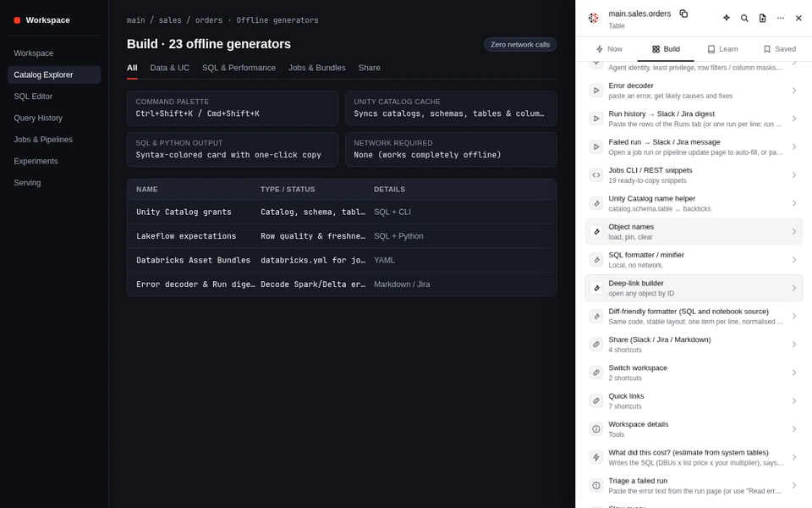812x508 pixels.
Task: Expand Run history → Slack / Jira digest chevron
Action: click(x=794, y=119)
